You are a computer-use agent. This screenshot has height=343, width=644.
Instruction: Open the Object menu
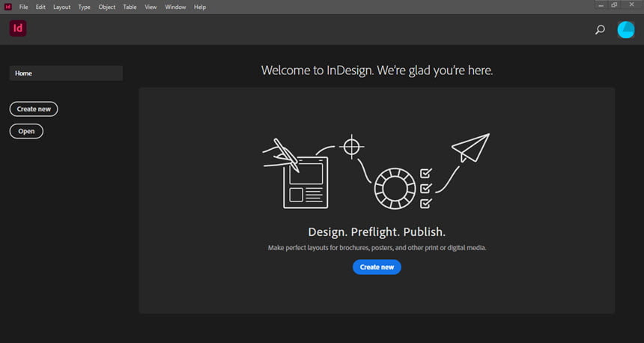click(x=107, y=7)
